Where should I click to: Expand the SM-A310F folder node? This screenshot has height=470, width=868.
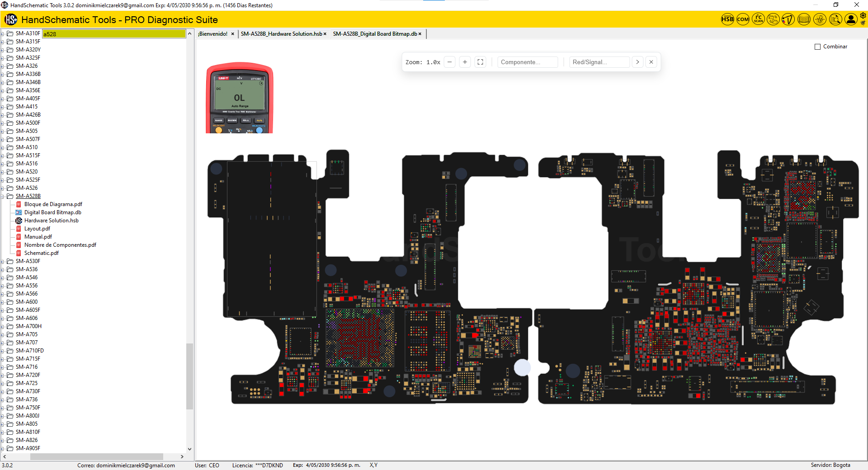2,33
